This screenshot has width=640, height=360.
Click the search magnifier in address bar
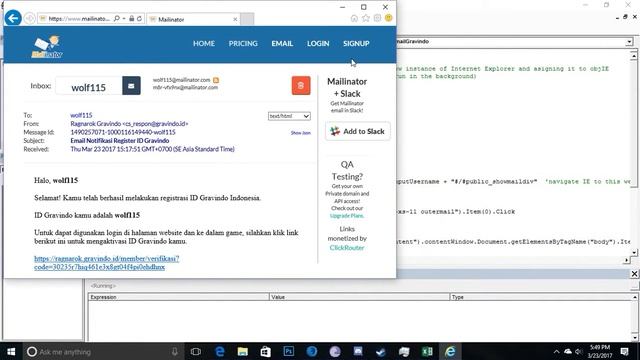coord(117,19)
